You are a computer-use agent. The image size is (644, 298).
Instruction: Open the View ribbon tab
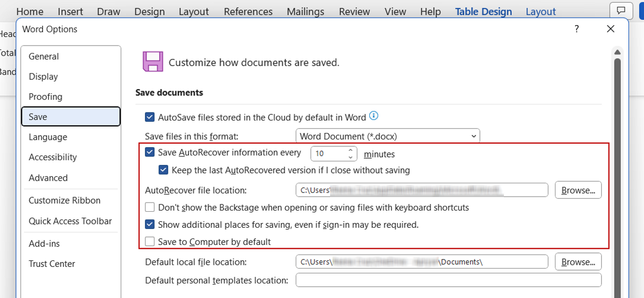coord(396,11)
